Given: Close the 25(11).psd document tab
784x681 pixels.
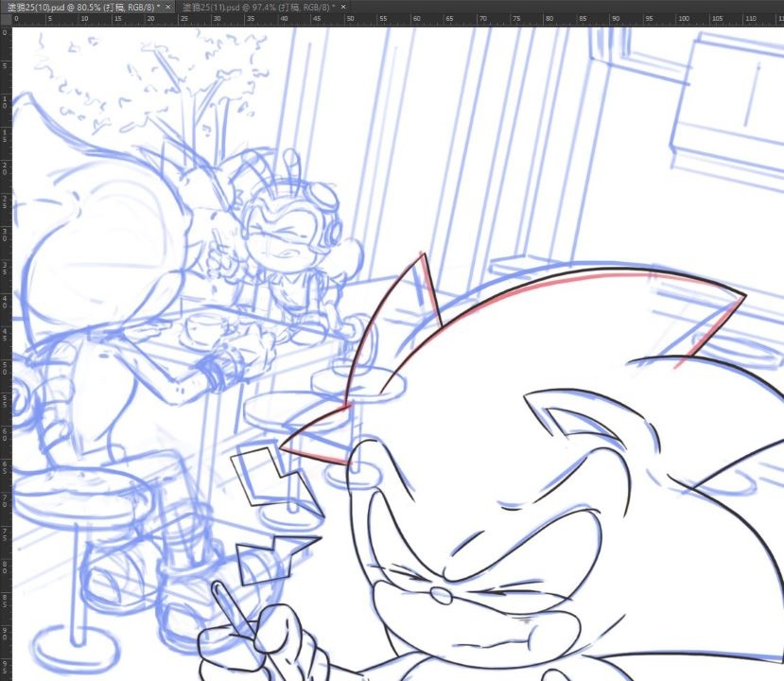Looking at the screenshot, I should point(345,7).
